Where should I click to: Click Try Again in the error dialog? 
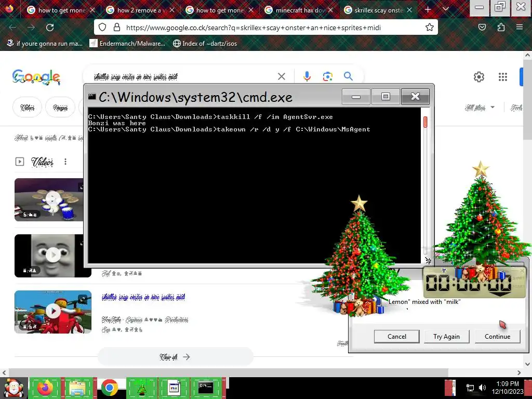click(446, 336)
